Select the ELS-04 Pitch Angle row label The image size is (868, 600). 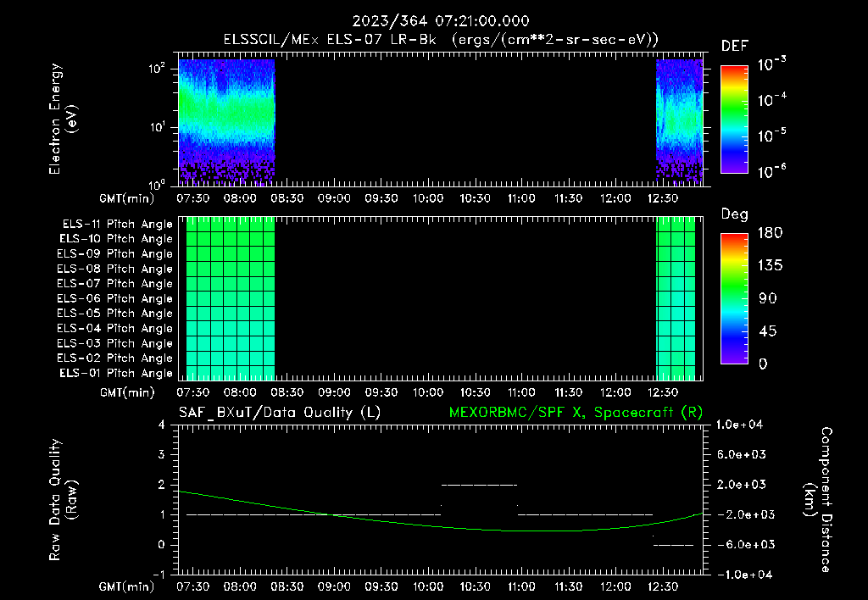115,329
